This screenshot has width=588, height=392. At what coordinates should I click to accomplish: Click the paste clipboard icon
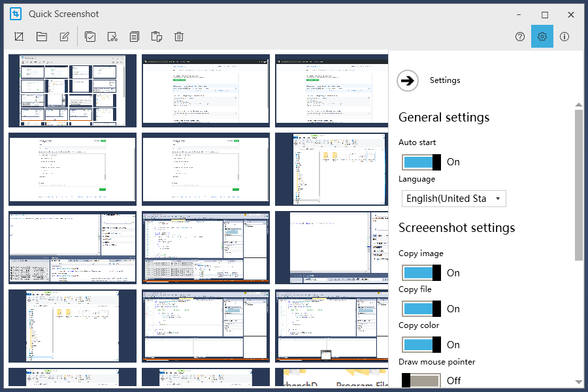pos(156,37)
